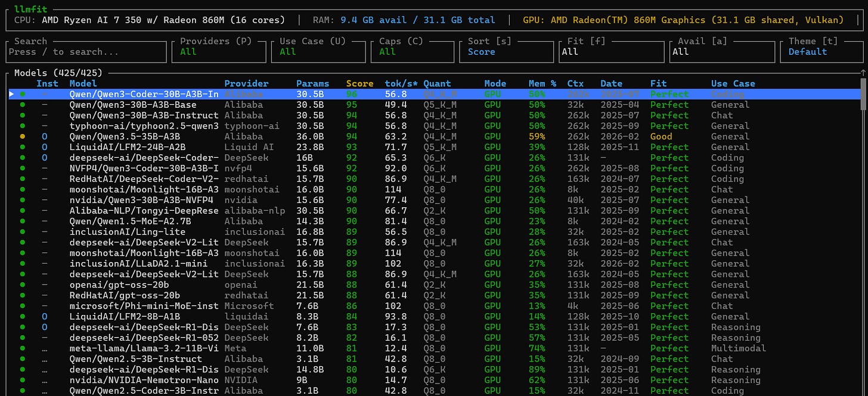Click the status dot of meta-llama/Llama-3.2-11B-Vi

(23, 348)
